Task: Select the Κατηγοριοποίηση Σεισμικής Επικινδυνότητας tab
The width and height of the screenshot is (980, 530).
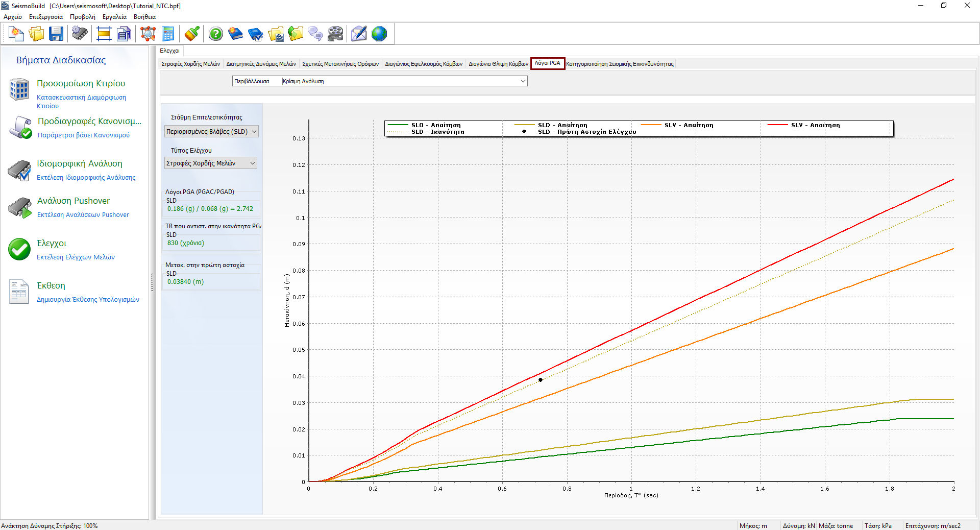Action: pos(620,64)
